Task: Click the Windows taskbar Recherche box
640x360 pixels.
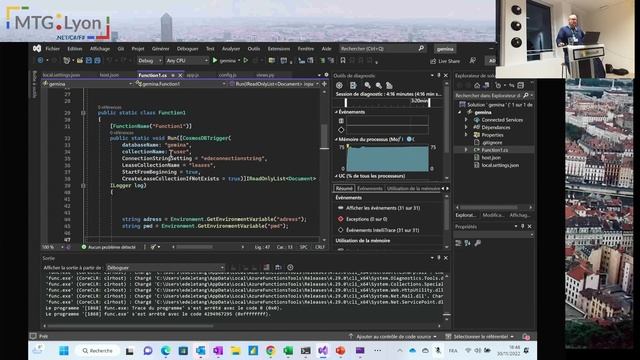Action: (x=98, y=351)
